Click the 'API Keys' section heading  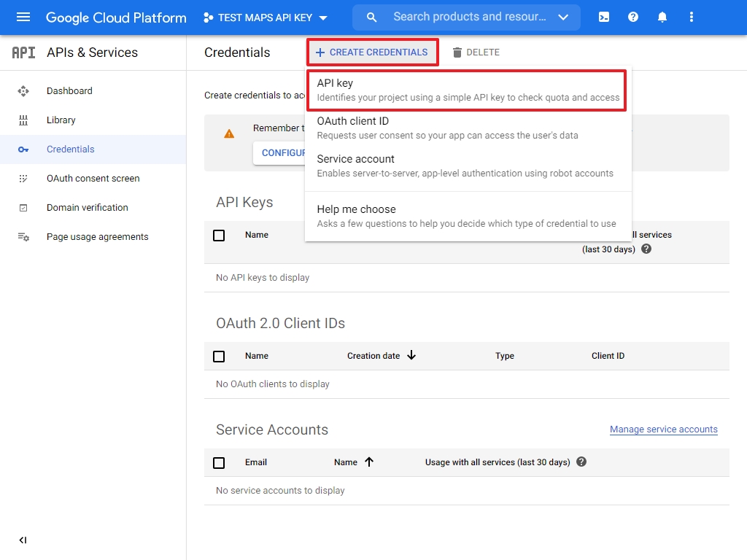[244, 203]
